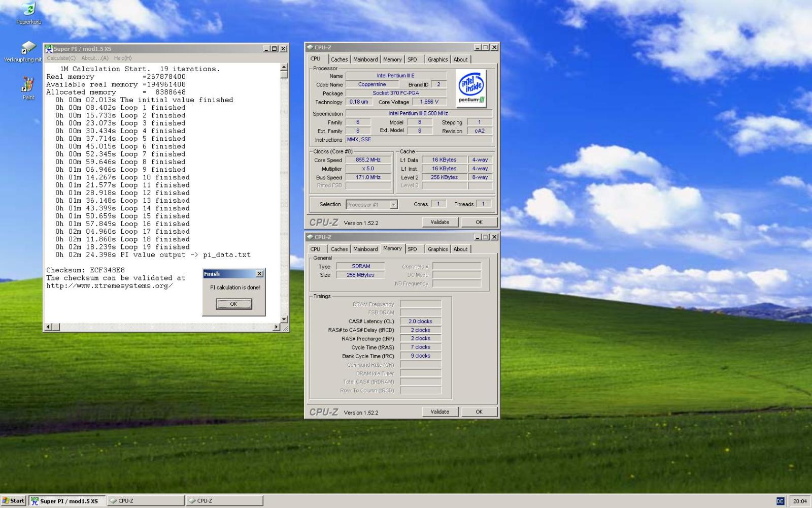
Task: Click the Package Socket 370 FC-PGA field
Action: coord(396,93)
